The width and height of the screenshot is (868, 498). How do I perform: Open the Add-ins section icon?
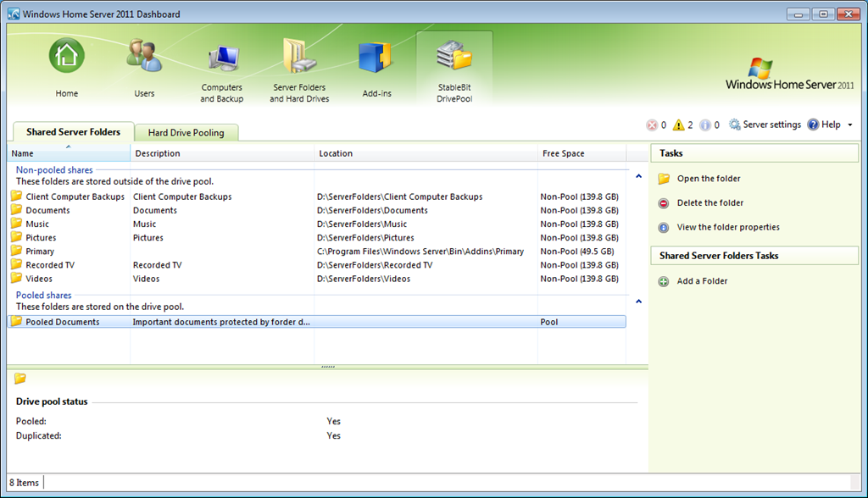376,58
